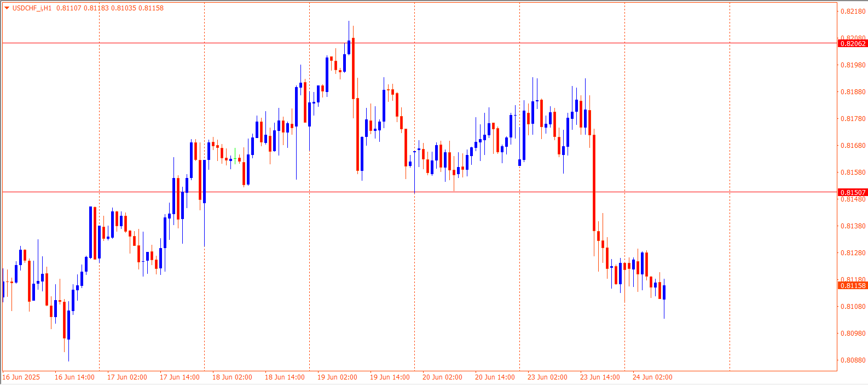Click time axis label 20 Jun 14:00
Viewport: 868px width, 385px height.
[x=495, y=377]
